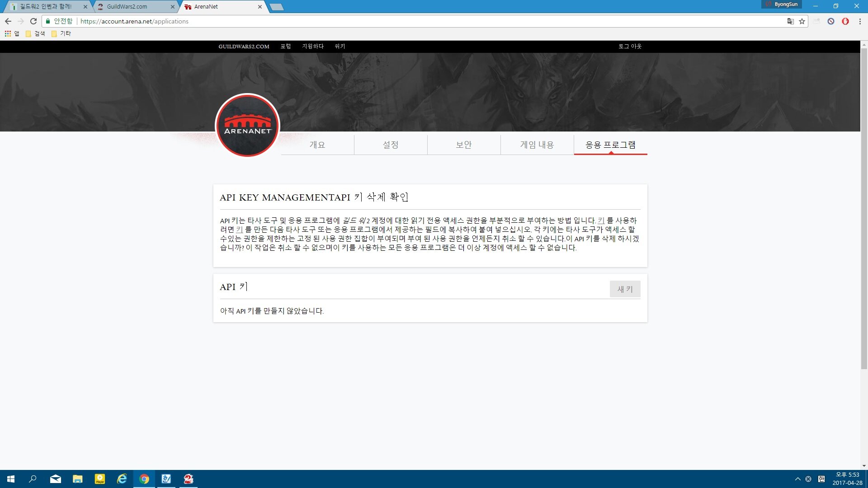
Task: Click the Korean IME indicator in tray
Action: (x=821, y=479)
